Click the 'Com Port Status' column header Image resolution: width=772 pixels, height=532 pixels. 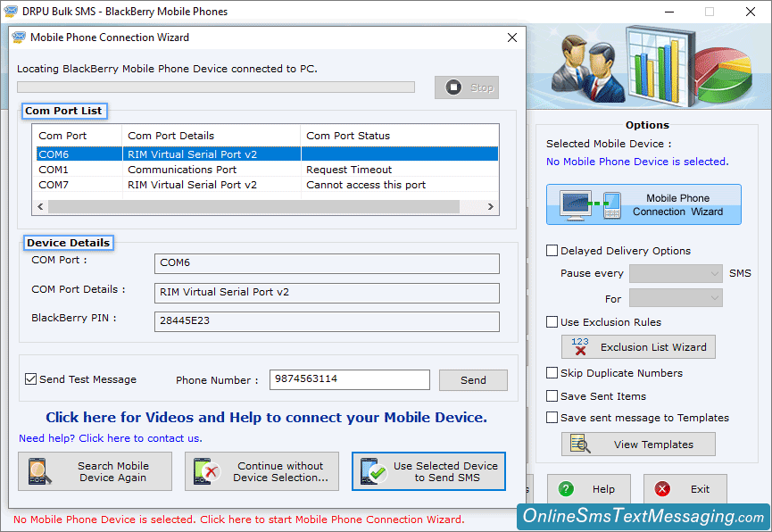[347, 136]
